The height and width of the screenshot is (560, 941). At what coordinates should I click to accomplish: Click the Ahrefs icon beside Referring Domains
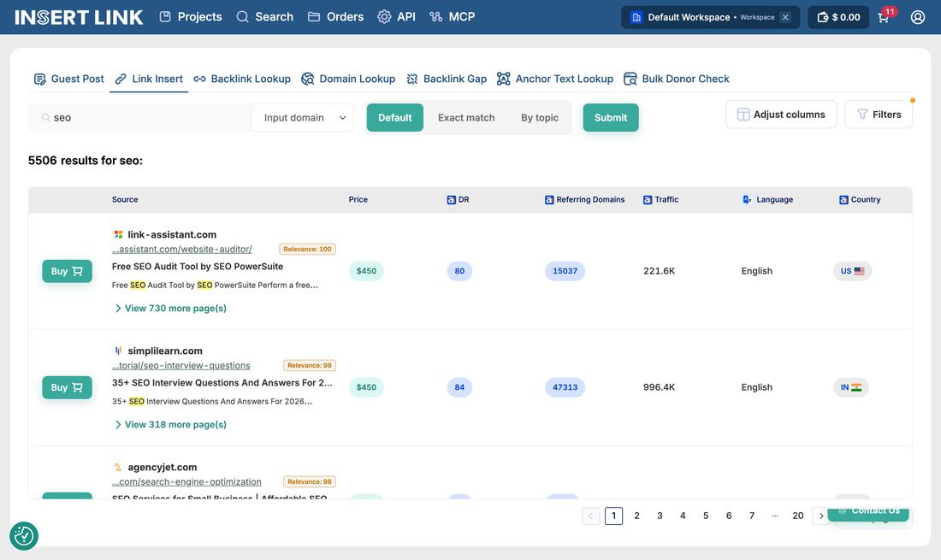coord(549,200)
